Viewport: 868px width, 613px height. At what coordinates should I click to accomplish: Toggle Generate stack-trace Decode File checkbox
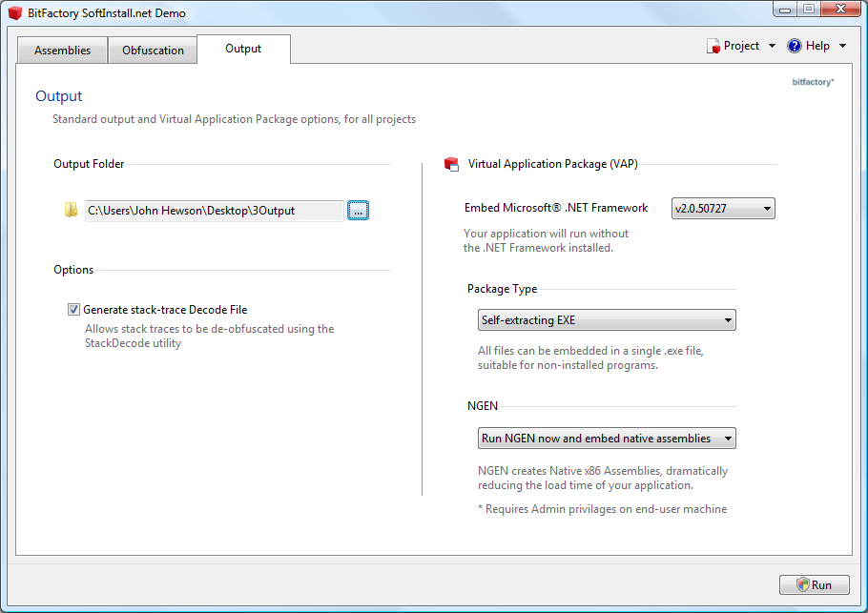tap(73, 309)
